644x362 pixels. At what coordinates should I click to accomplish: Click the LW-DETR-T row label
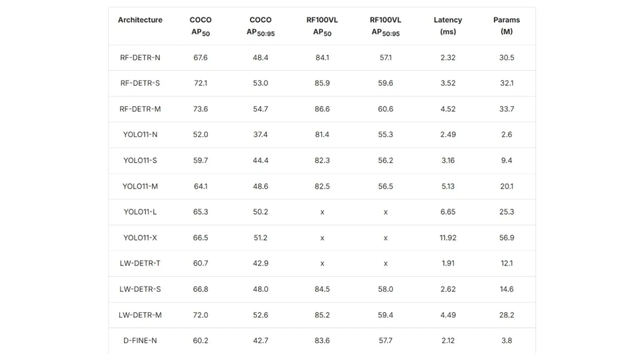coord(140,263)
